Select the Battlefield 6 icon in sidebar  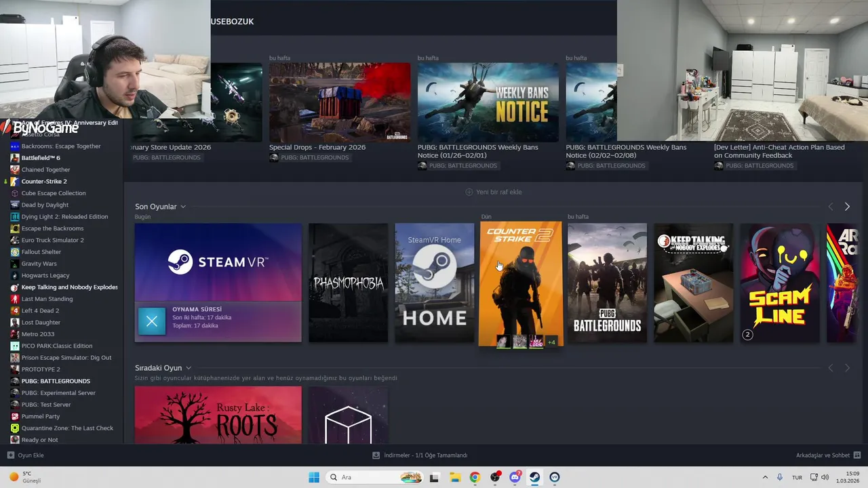coord(15,158)
